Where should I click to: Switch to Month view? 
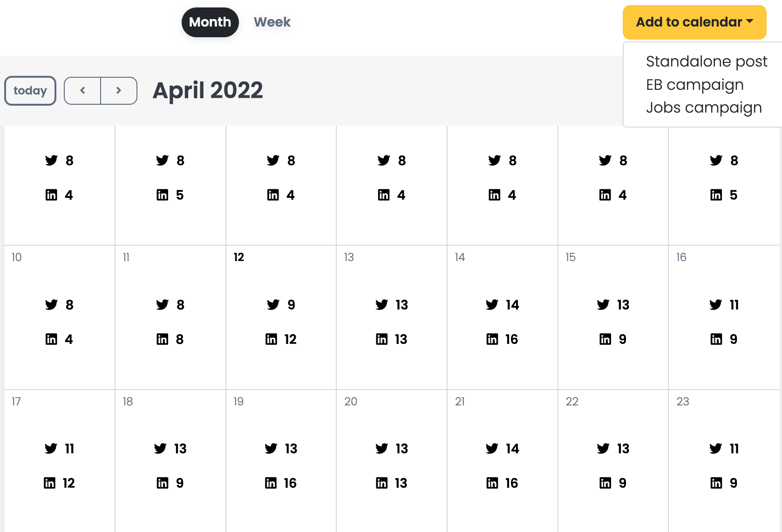(x=210, y=22)
